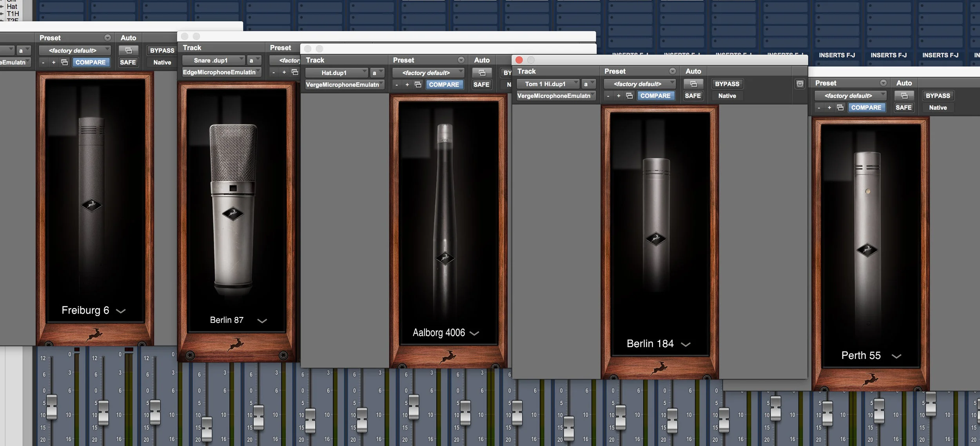980x446 pixels.
Task: Select Hat in the track list
Action: point(12,6)
